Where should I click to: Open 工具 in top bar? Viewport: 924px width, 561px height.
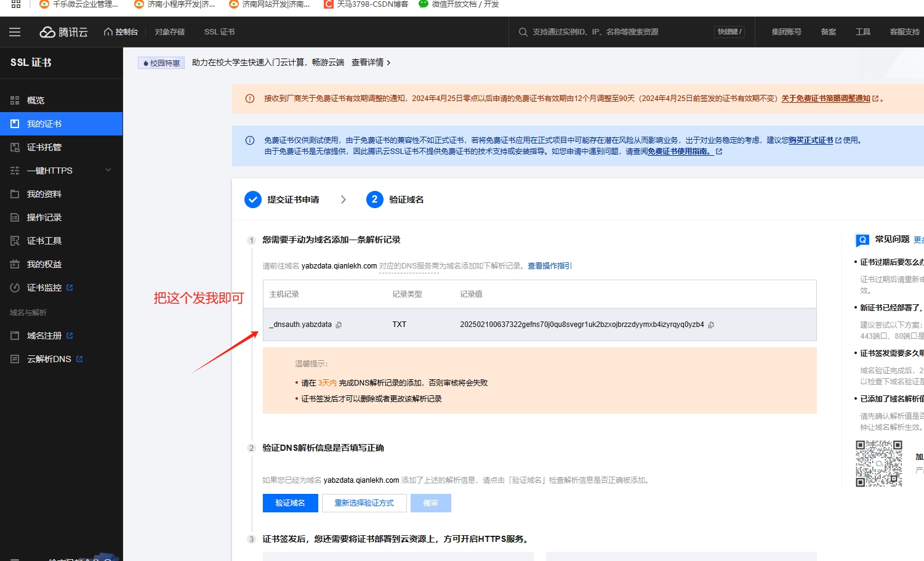coord(862,32)
